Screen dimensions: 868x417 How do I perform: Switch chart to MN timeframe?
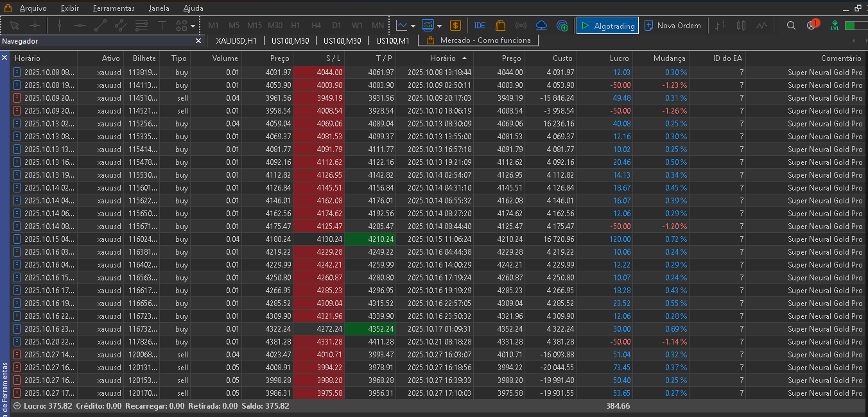[x=378, y=26]
